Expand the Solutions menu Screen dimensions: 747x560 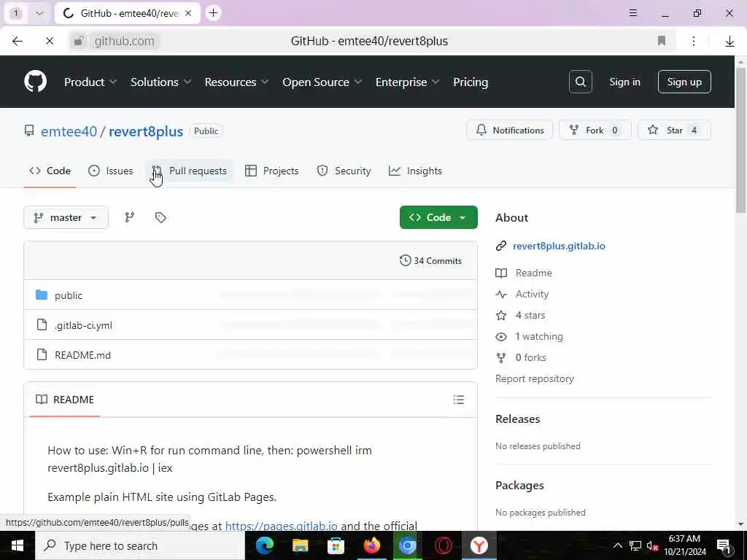pos(160,82)
